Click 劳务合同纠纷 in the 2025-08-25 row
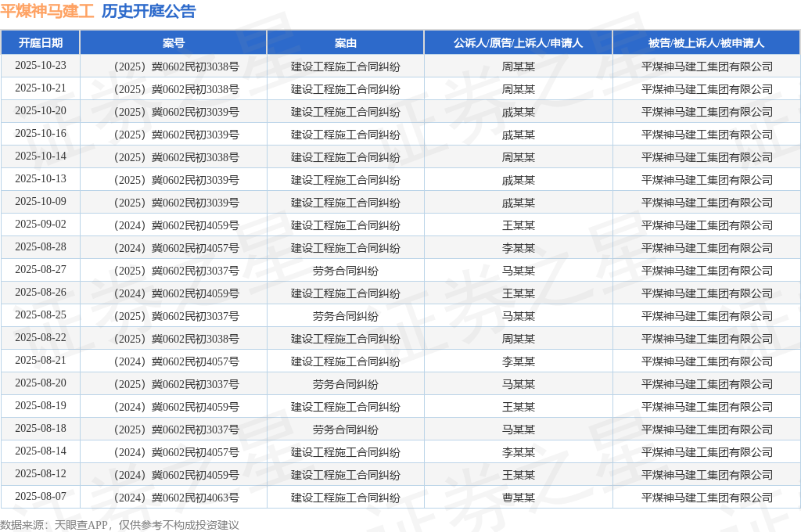 point(345,316)
